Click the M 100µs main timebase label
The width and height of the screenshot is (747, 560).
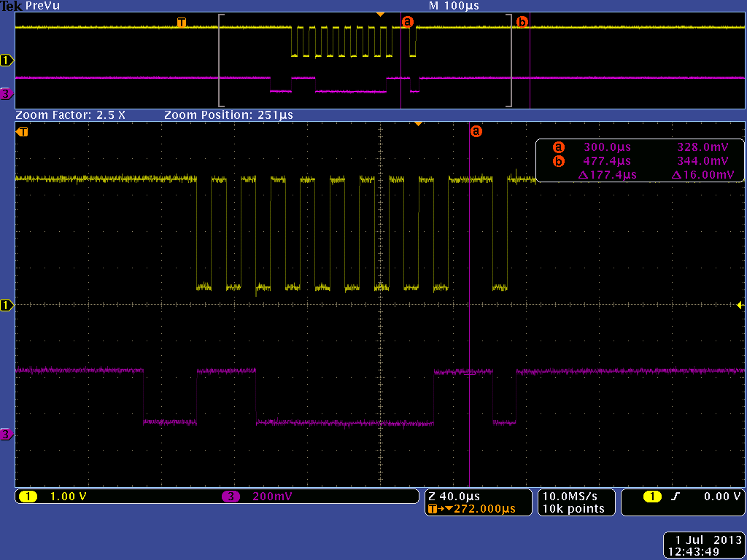pos(454,6)
